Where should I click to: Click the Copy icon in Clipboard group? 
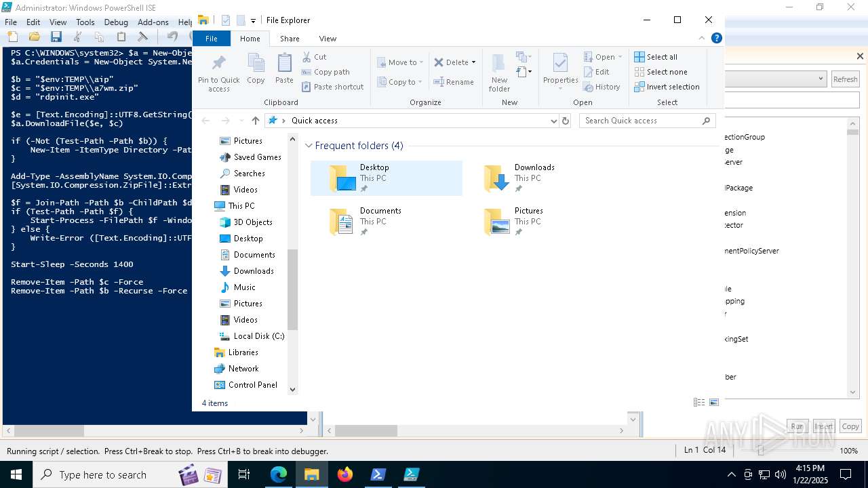pos(256,68)
